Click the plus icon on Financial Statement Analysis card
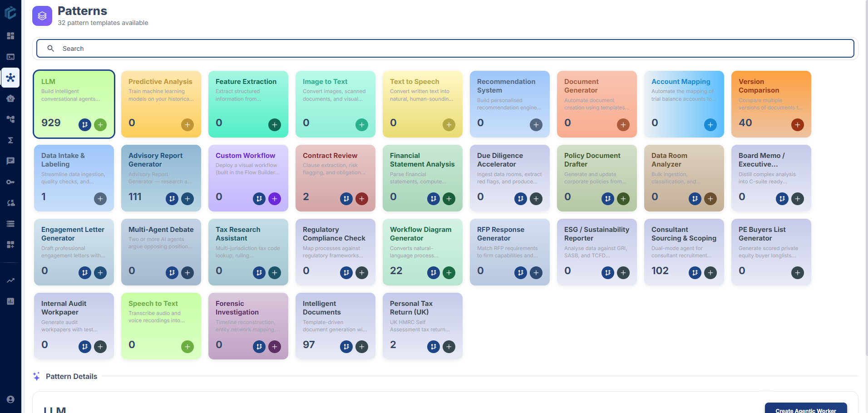Screen dimensions: 868x413 point(449,199)
